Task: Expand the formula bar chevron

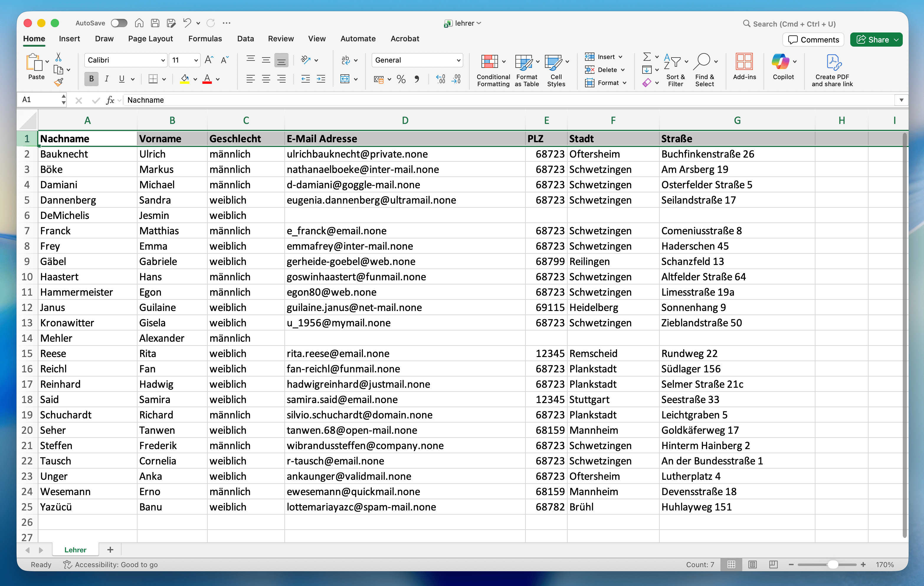Action: 901,100
